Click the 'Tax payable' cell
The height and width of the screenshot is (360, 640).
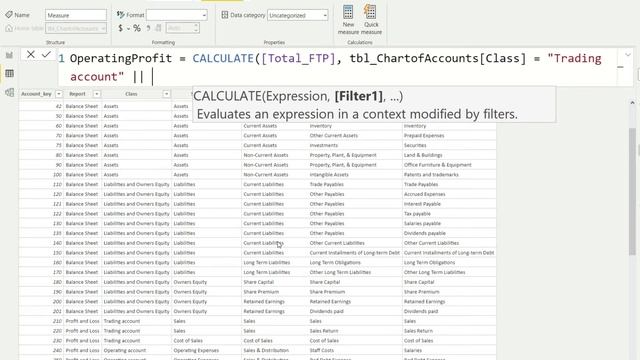pos(417,214)
